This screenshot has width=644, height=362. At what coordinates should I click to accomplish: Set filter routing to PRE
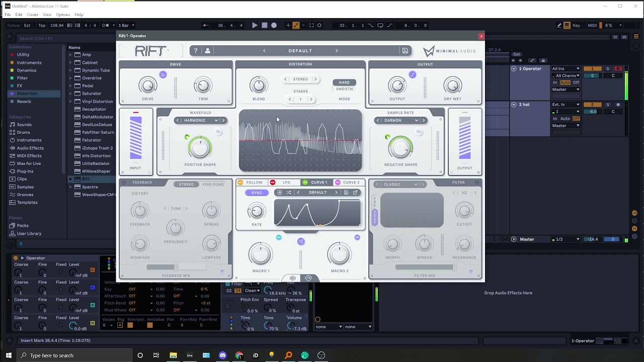(374, 202)
